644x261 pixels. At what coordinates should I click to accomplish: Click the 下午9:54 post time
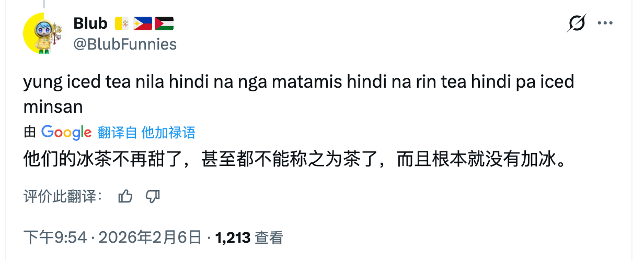pos(55,238)
